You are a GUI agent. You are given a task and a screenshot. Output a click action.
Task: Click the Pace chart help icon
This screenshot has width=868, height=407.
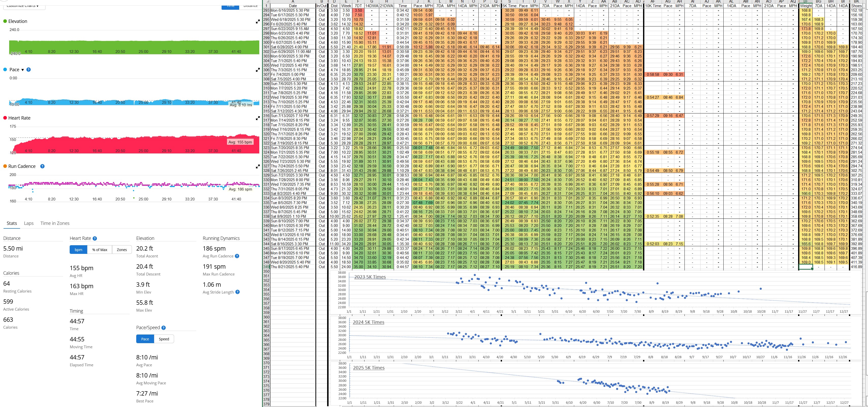click(29, 70)
